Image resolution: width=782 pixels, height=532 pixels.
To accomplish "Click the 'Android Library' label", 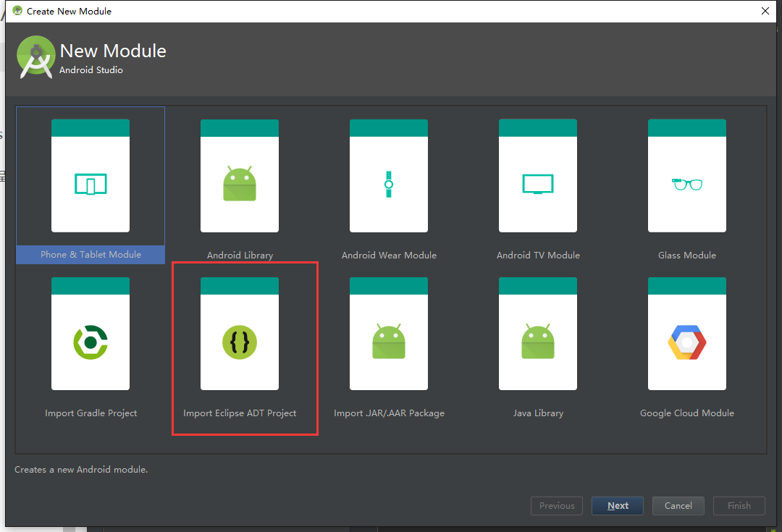I will pos(240,256).
